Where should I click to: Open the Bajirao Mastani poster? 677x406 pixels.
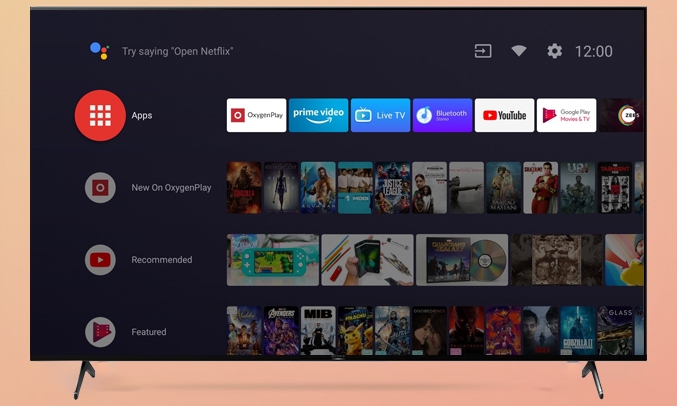click(x=503, y=187)
